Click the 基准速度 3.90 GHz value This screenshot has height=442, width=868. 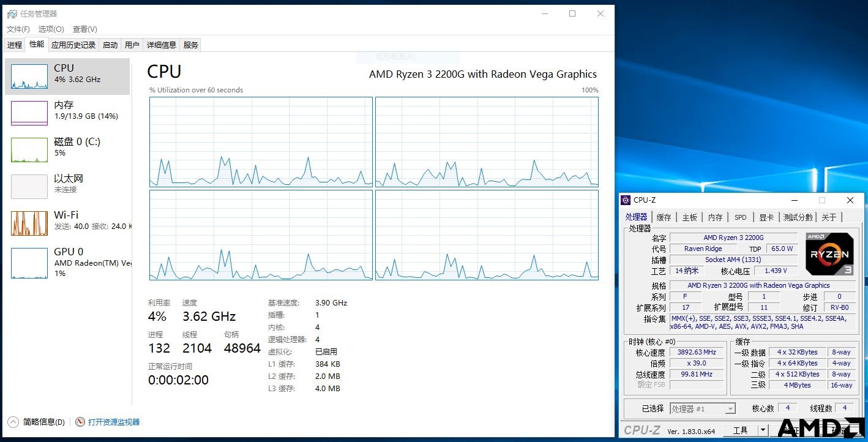pyautogui.click(x=331, y=303)
